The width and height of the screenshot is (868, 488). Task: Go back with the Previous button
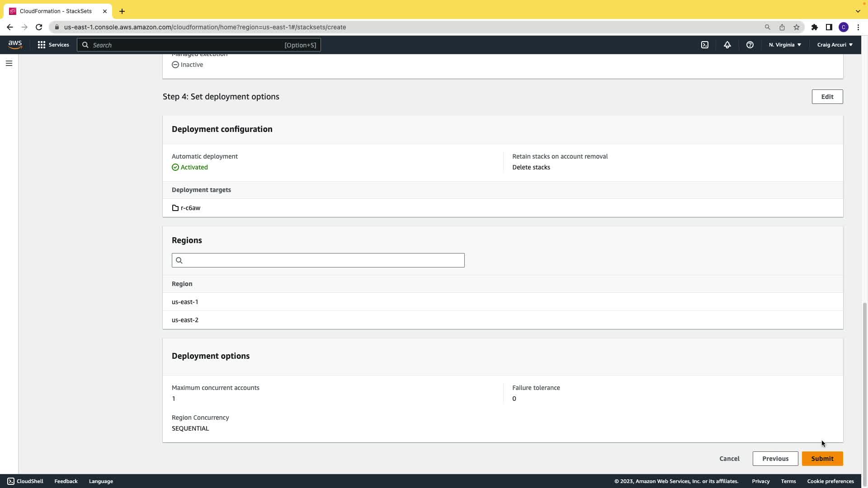775,459
